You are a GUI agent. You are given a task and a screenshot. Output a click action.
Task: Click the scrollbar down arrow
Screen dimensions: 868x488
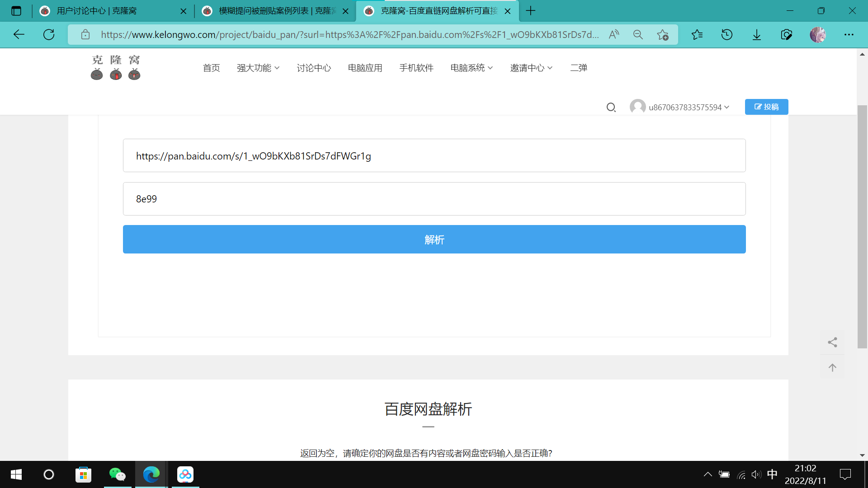862,455
